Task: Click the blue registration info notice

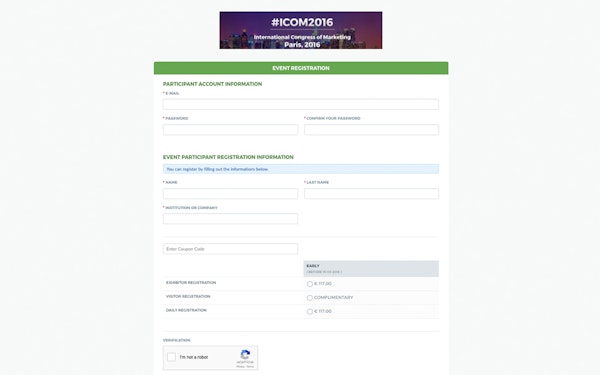Action: [x=301, y=169]
